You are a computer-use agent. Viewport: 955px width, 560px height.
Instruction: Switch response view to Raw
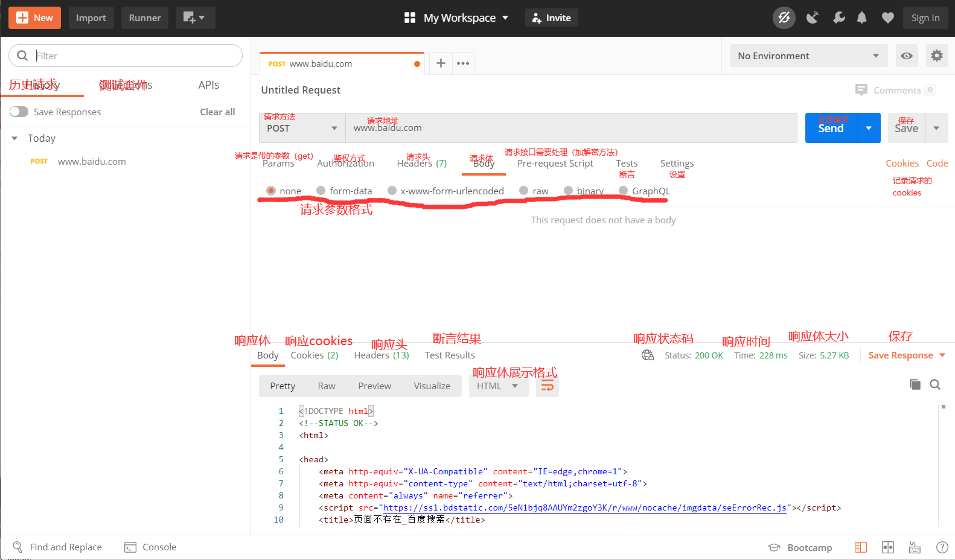coord(327,386)
